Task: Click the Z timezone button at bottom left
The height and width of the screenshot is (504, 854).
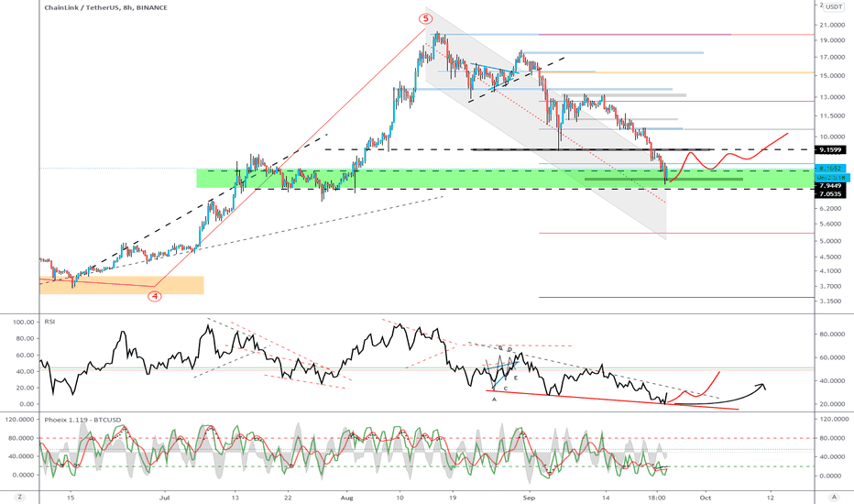Action: (19, 497)
